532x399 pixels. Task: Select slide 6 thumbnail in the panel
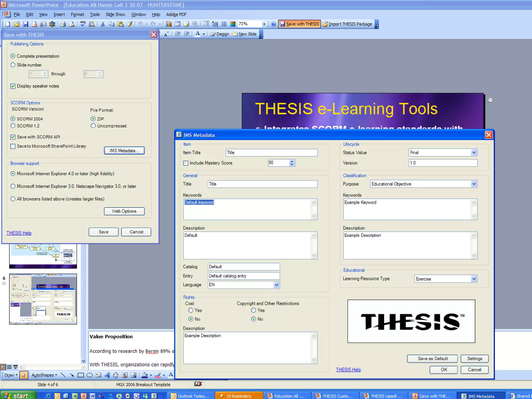pyautogui.click(x=43, y=299)
